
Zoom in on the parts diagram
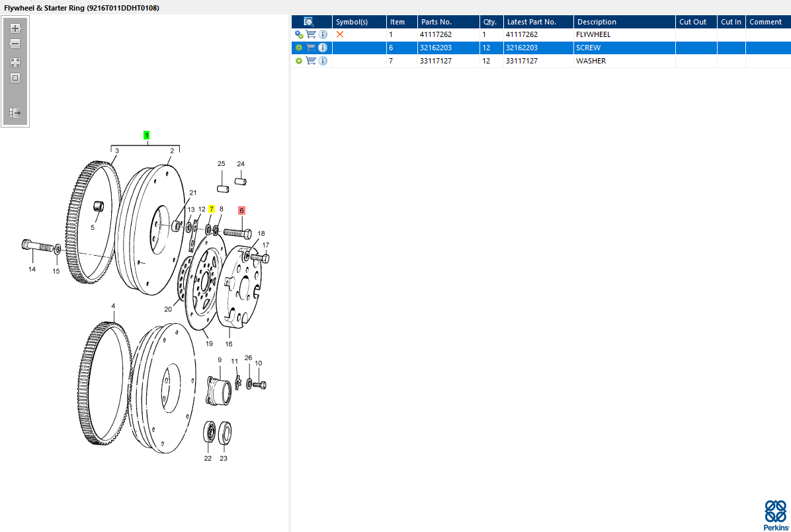click(x=15, y=28)
